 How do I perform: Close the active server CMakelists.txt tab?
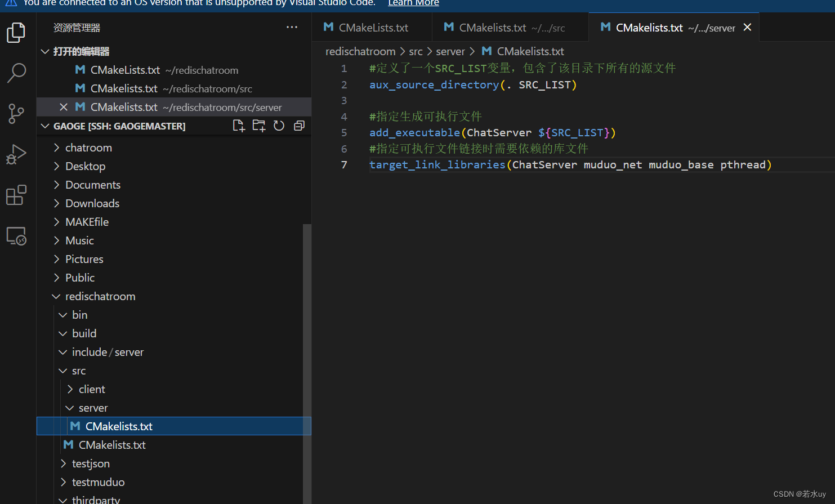tap(747, 27)
